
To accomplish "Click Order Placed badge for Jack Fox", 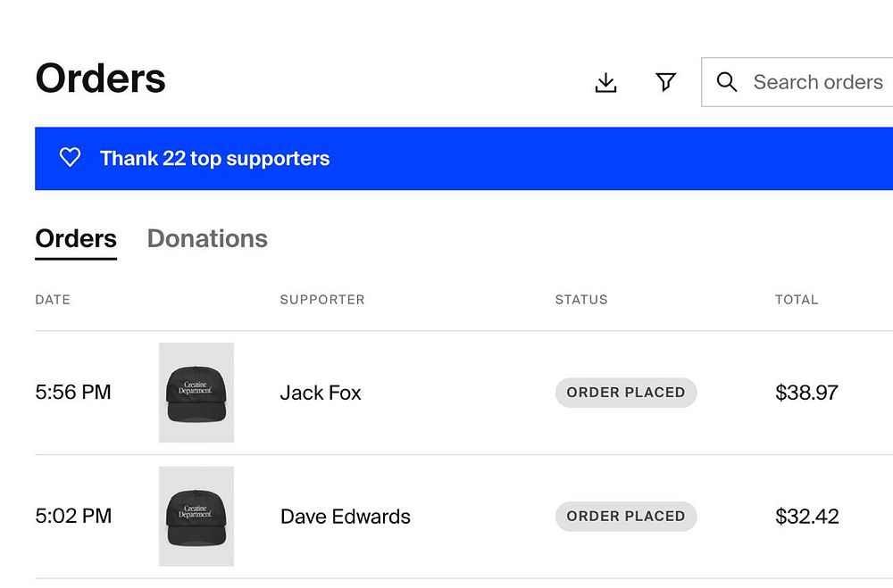I will tap(626, 393).
